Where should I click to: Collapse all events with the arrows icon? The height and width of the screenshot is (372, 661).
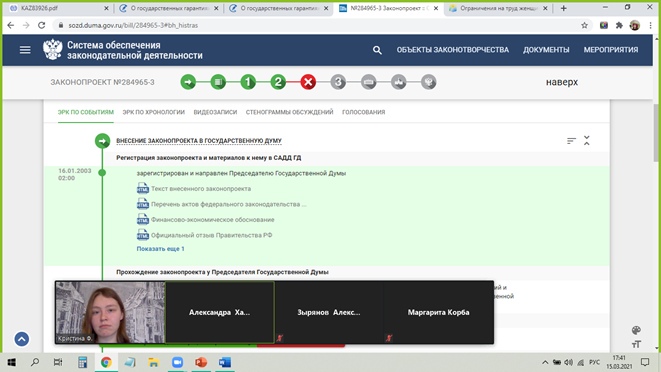[x=587, y=140]
